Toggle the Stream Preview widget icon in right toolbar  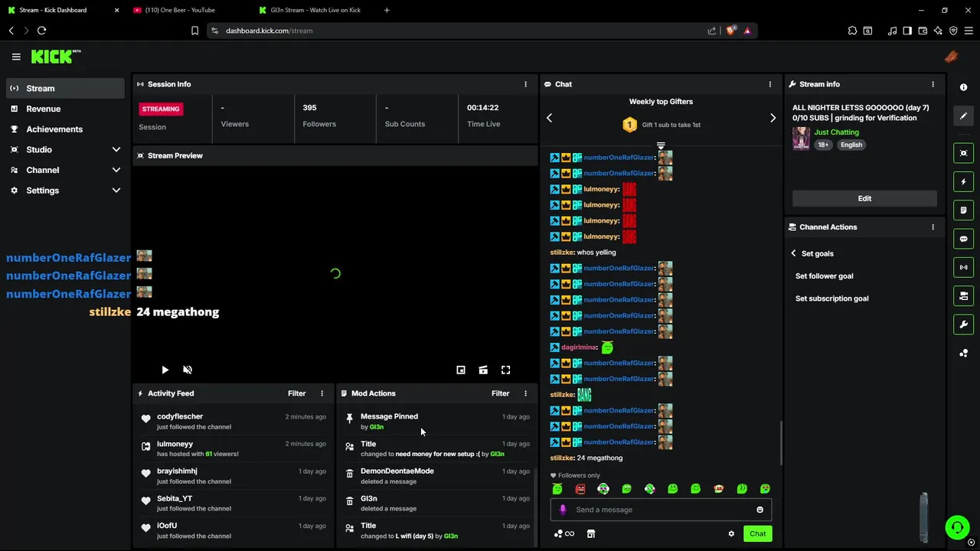coord(963,153)
